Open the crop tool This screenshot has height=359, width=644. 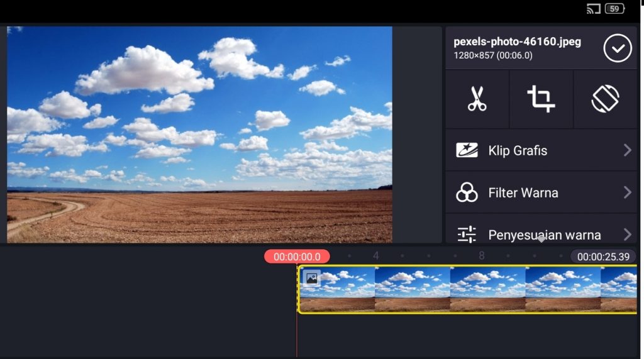(541, 99)
